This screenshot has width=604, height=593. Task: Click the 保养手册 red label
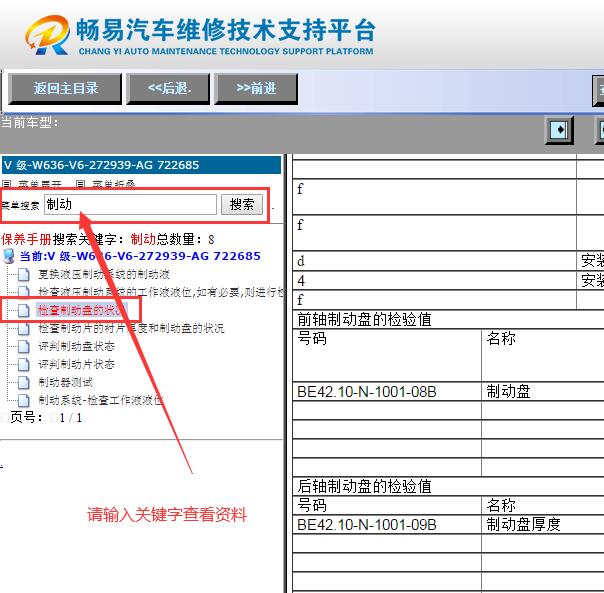tap(26, 239)
